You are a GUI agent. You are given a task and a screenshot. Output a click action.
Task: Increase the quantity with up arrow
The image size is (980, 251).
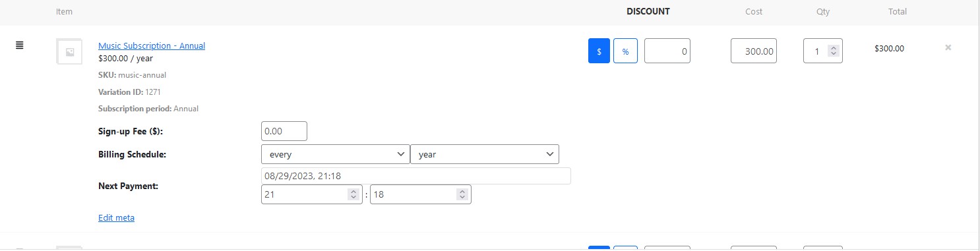[x=834, y=48]
